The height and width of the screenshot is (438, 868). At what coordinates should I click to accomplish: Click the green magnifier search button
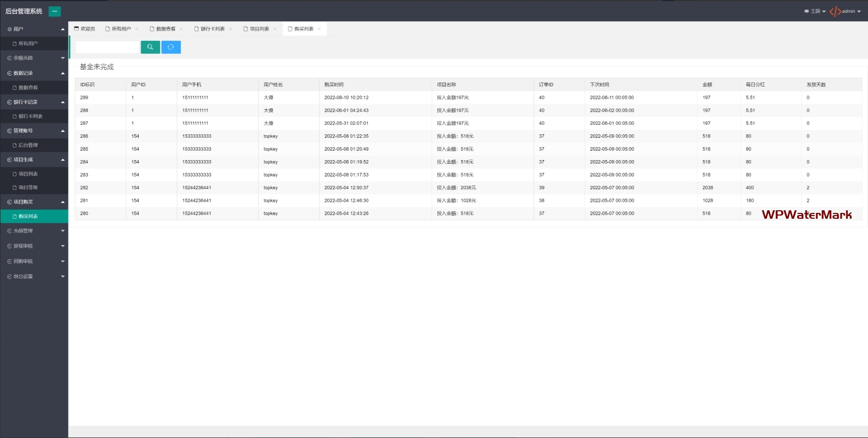click(150, 47)
